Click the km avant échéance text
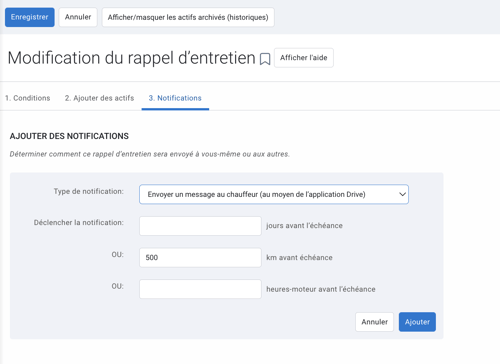The width and height of the screenshot is (500, 364). [x=299, y=257]
